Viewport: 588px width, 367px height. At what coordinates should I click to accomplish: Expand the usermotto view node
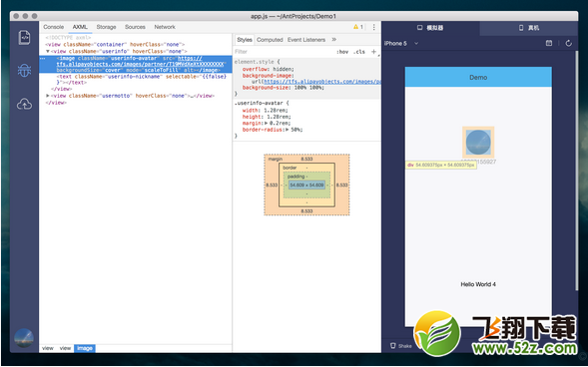coord(48,96)
